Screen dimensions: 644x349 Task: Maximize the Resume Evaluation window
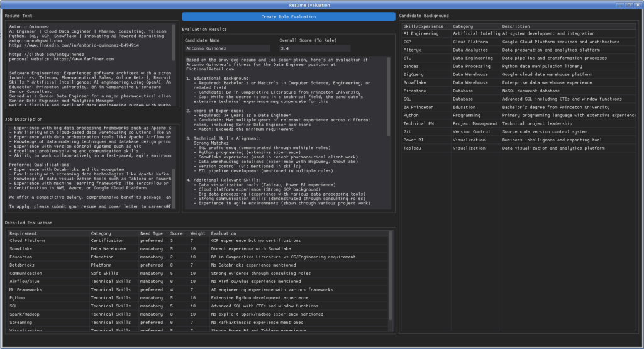click(x=629, y=4)
